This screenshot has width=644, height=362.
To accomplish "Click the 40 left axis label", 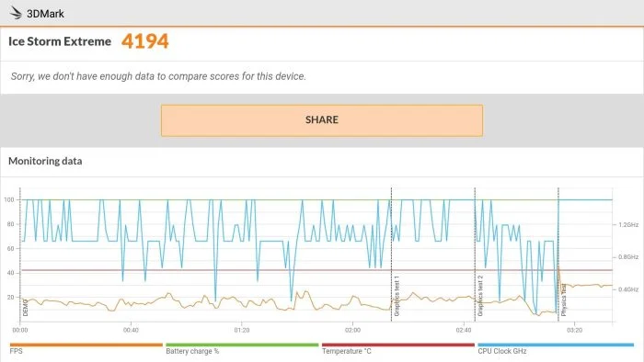I will click(11, 273).
